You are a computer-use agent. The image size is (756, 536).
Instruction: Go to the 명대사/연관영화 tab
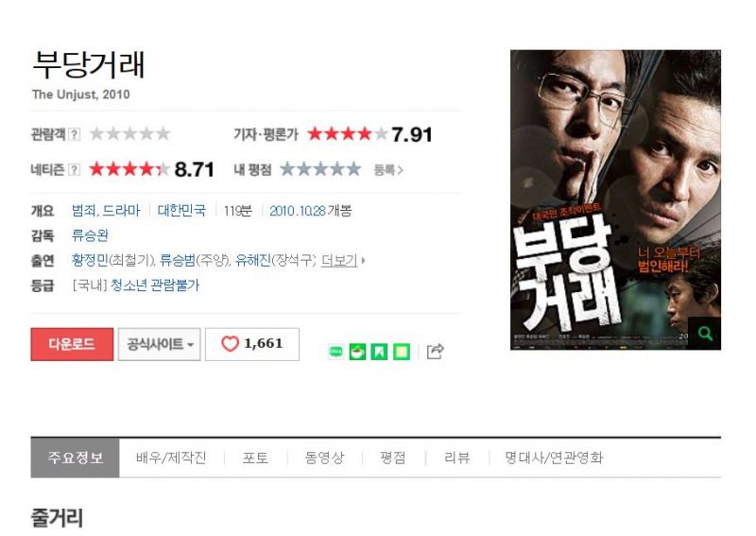tap(554, 458)
